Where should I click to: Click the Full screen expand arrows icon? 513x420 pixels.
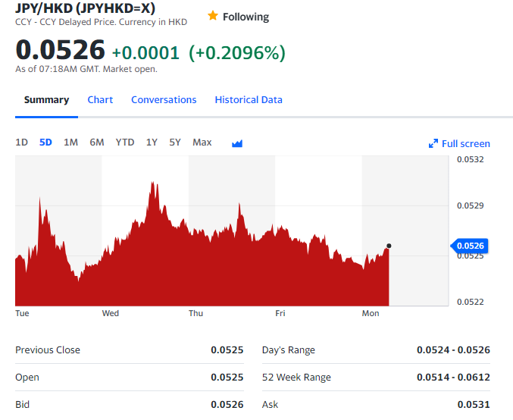point(433,144)
